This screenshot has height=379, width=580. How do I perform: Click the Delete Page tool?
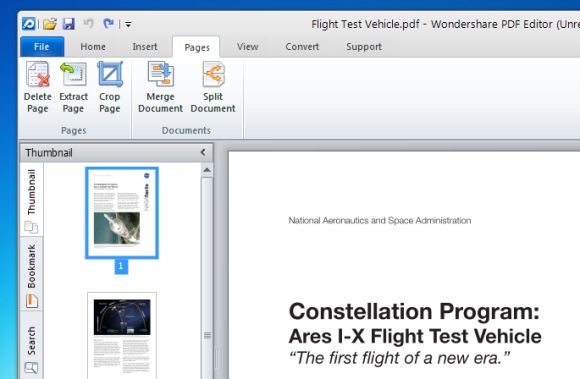pyautogui.click(x=37, y=88)
